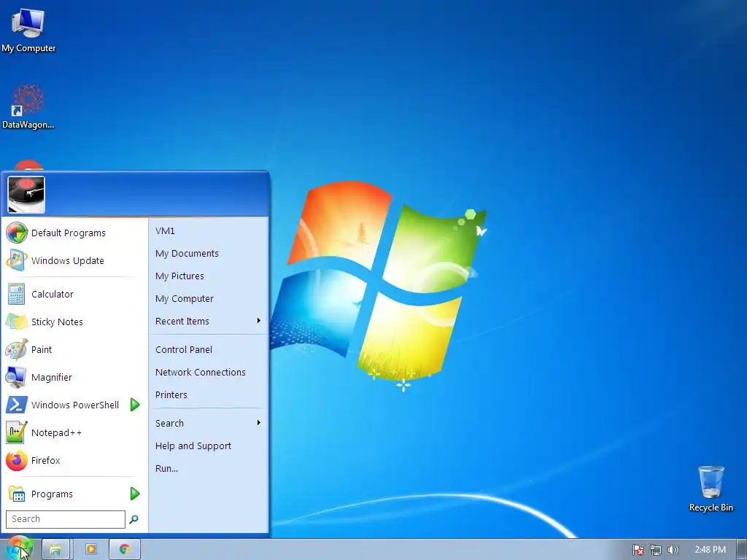
Task: Click the network tray icon
Action: pyautogui.click(x=656, y=550)
